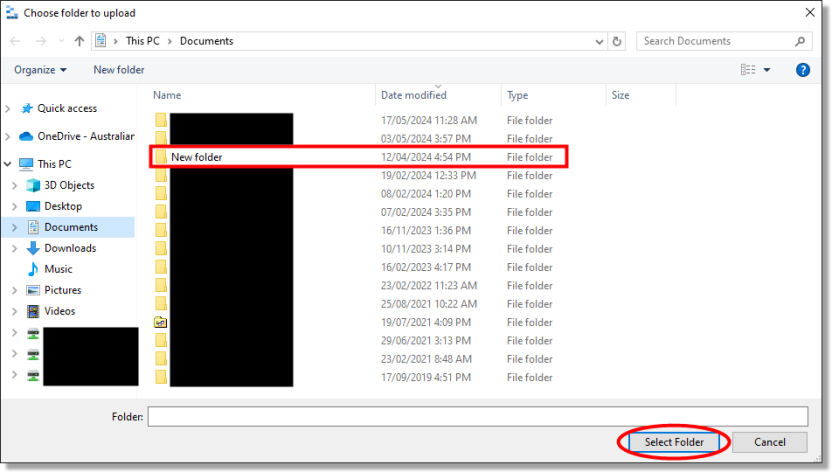Click the folder icon dated 17/09/2019
Image resolution: width=832 pixels, height=472 pixels.
click(161, 377)
